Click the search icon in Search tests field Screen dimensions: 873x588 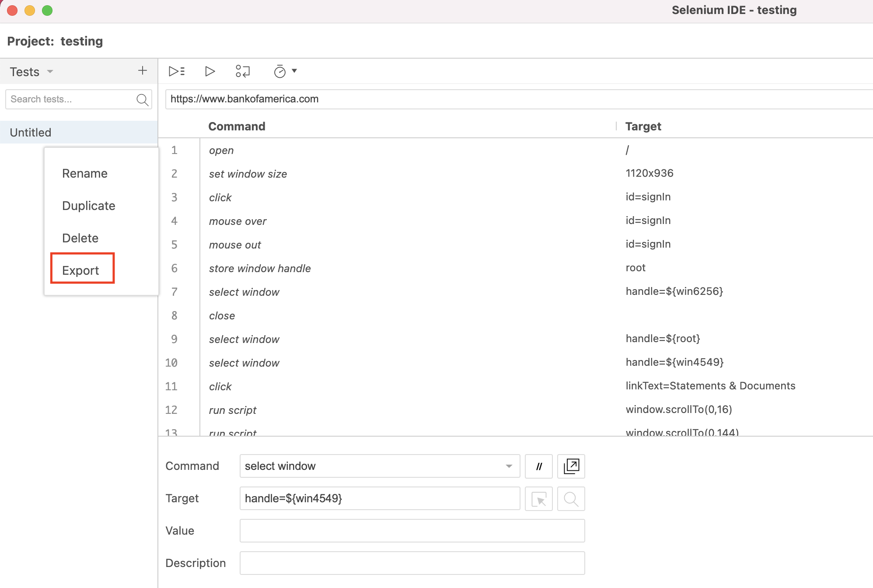[142, 99]
